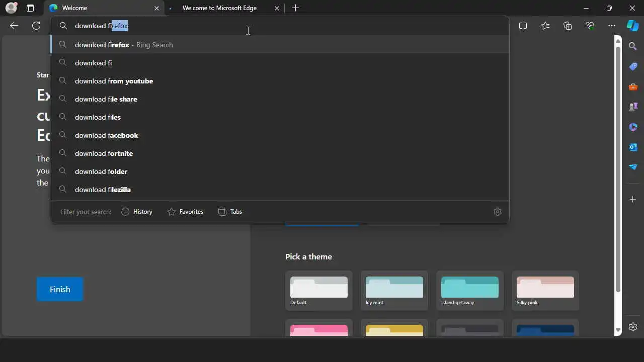Switch to the Welcome tab
644x362 pixels.
(x=105, y=8)
